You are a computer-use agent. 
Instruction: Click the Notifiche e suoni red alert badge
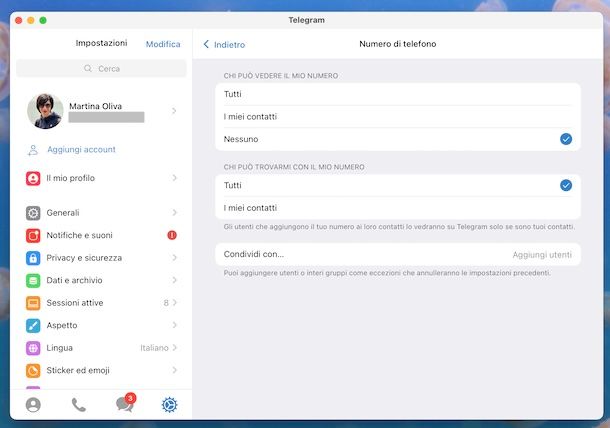172,235
